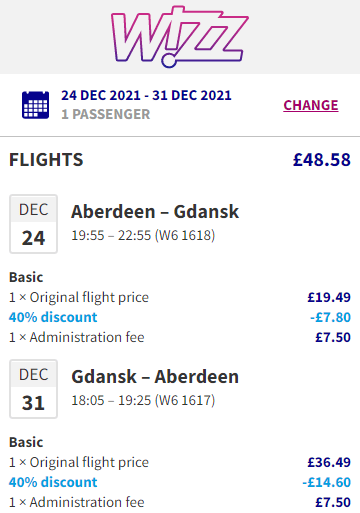Select the Aberdeen – Gdansk flight title
This screenshot has height=513, width=360.
pyautogui.click(x=155, y=212)
